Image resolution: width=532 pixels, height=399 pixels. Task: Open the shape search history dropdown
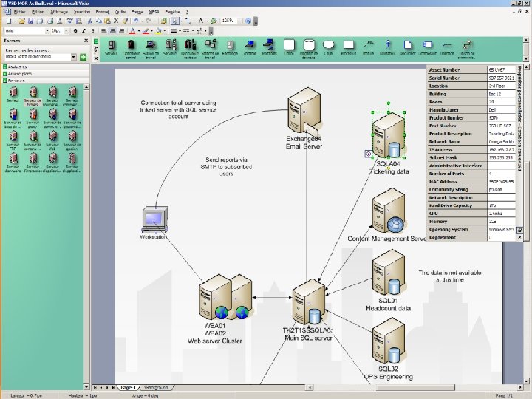74,57
